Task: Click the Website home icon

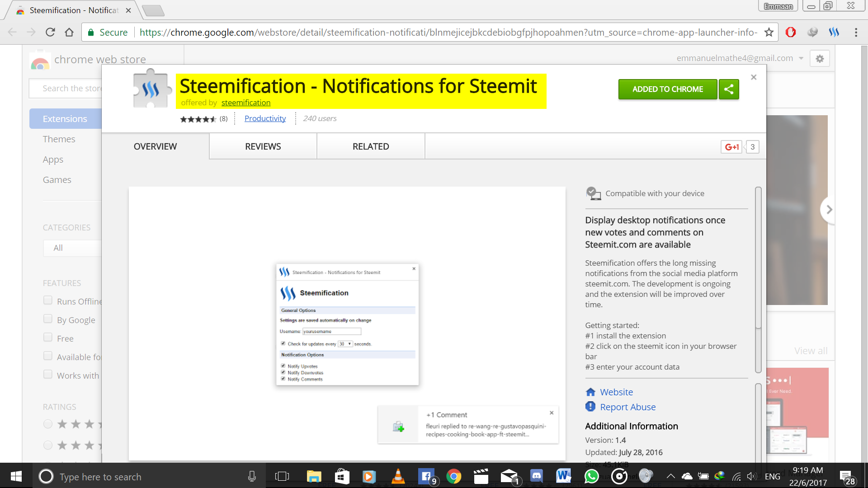Action: [590, 392]
